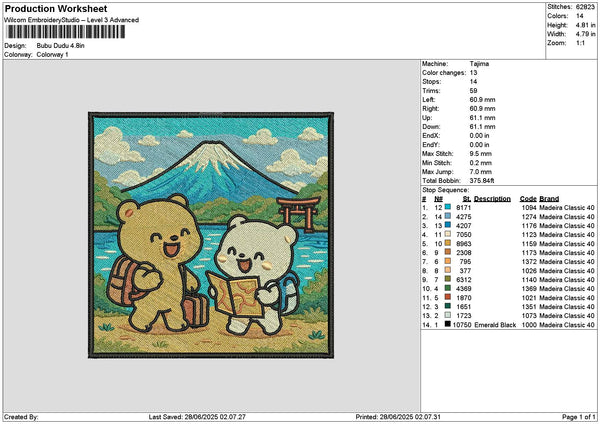Image resolution: width=600 pixels, height=424 pixels.
Task: Click thread code 1000
Action: [529, 325]
